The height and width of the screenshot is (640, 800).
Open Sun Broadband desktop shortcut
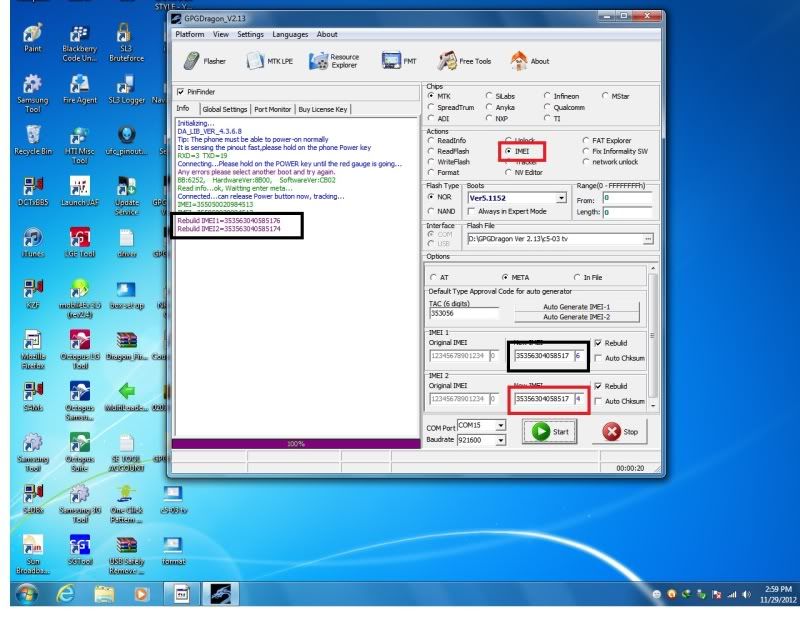[x=33, y=555]
